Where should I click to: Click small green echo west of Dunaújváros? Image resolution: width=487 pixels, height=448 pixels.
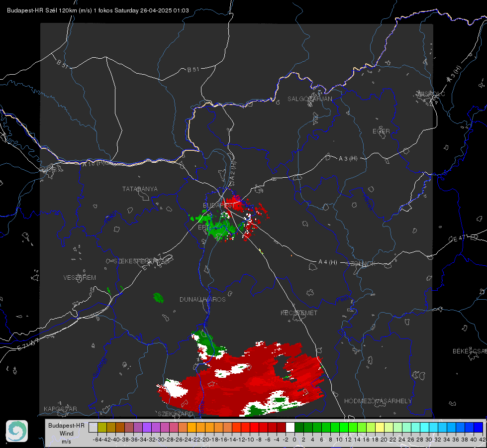pyautogui.click(x=158, y=298)
